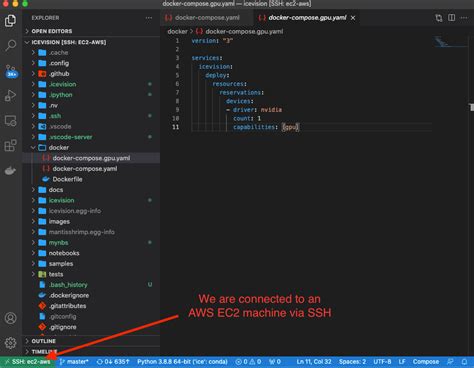The height and width of the screenshot is (368, 474).
Task: Click line number 9 in gutter
Action: point(177,110)
